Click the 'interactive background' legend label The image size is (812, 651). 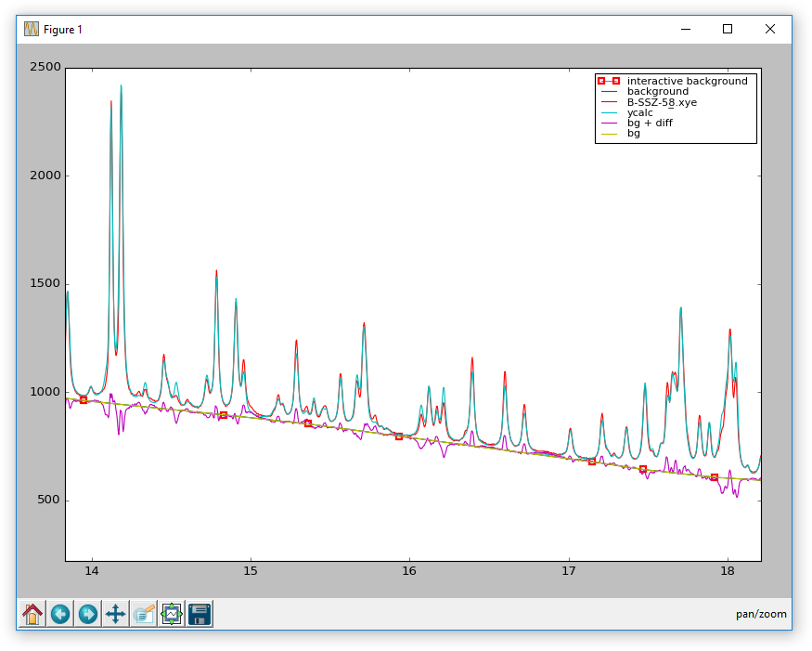pyautogui.click(x=687, y=81)
